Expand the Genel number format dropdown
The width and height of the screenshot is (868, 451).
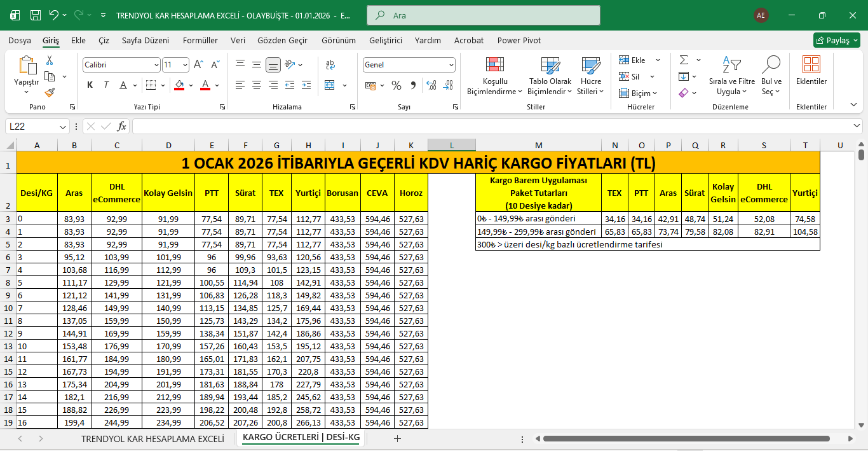point(451,65)
